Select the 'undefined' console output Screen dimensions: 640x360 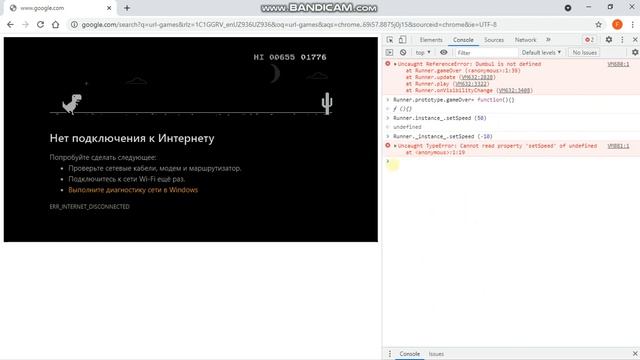click(x=407, y=127)
